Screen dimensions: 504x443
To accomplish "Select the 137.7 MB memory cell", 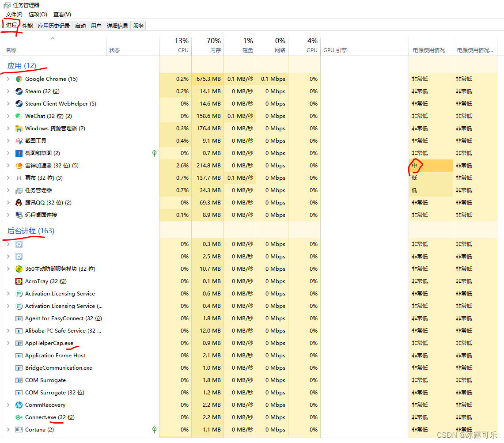I will pos(208,178).
